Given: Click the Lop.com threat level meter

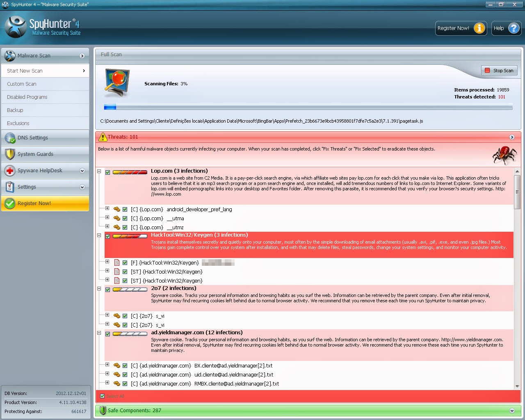Looking at the screenshot, I should pyautogui.click(x=130, y=172).
